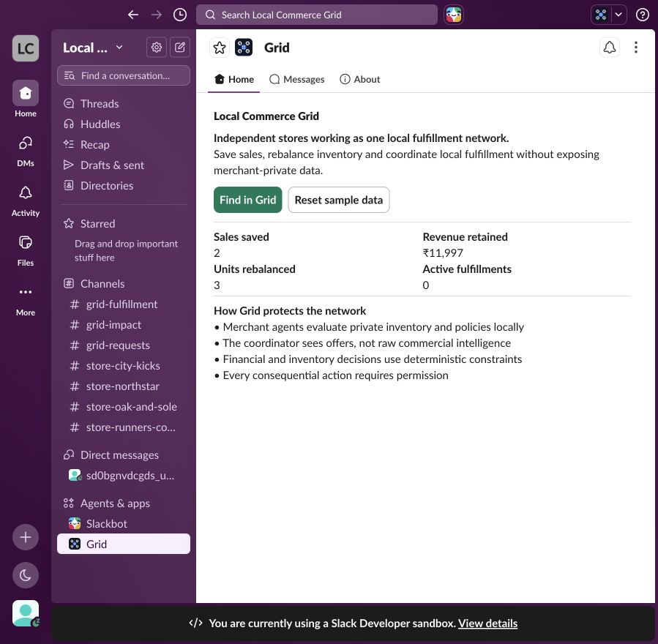Open Directories in the sidebar
Screen dimensions: 658x644
pyautogui.click(x=124, y=185)
